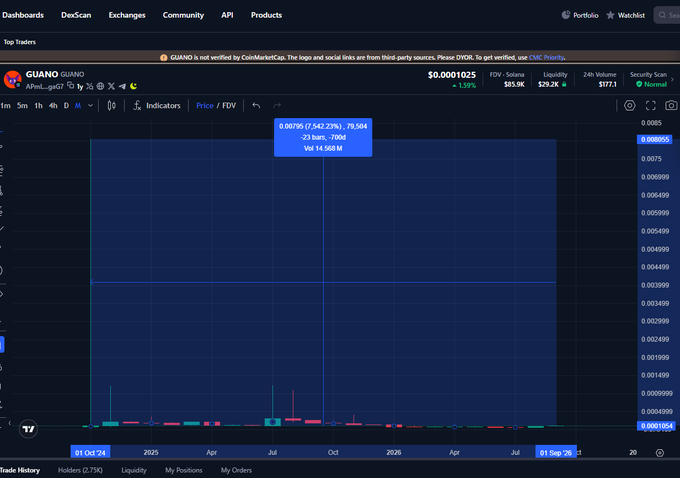Click the Security Scan Normal status
This screenshot has height=478, width=680.
coord(651,84)
